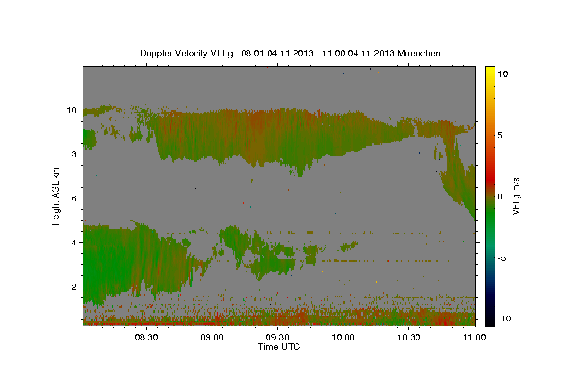The image size is (588, 392).
Task: Click the 10:00 time tick label
Action: (343, 338)
